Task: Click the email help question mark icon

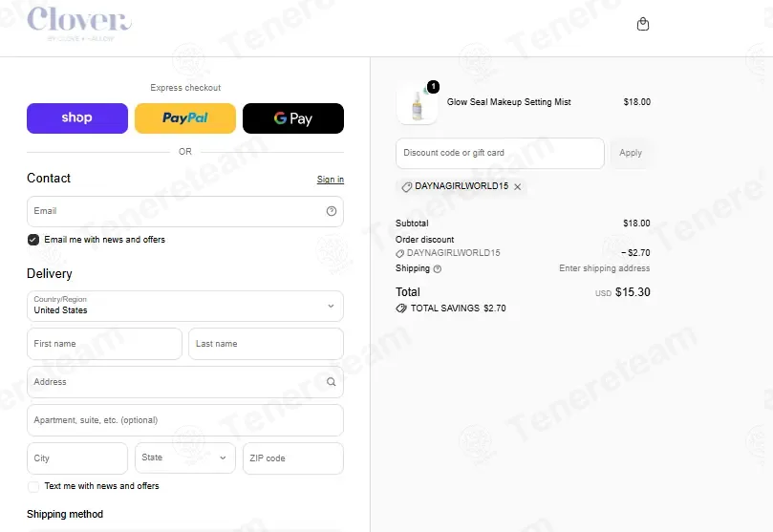Action: pos(332,211)
